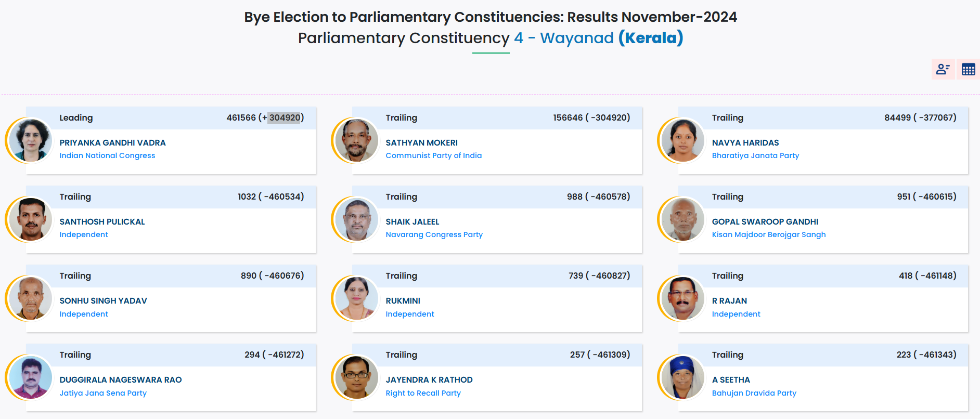Screen dimensions: 980x419
Task: Select the name DUGGIRALA NAGESWARA RAO
Action: pos(121,379)
